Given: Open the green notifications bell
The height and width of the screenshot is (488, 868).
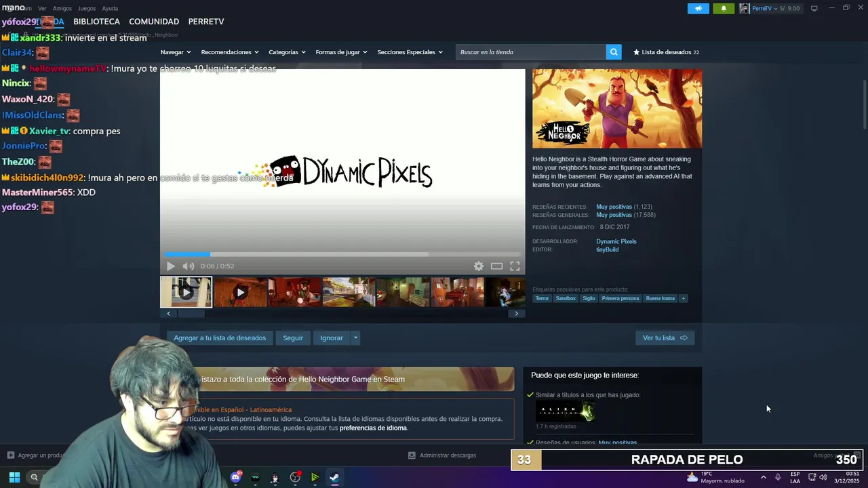Looking at the screenshot, I should [x=724, y=8].
